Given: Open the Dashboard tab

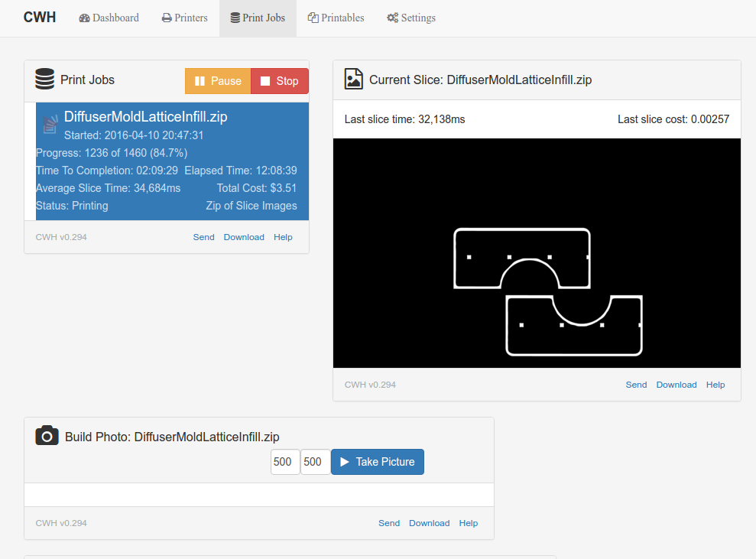Looking at the screenshot, I should tap(109, 18).
